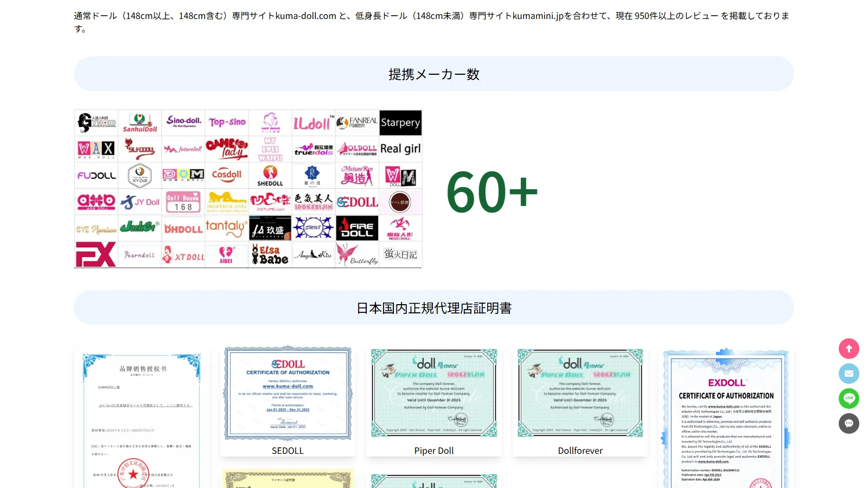Click the SEDOLL caption under the certificate
868x488 pixels.
click(288, 451)
